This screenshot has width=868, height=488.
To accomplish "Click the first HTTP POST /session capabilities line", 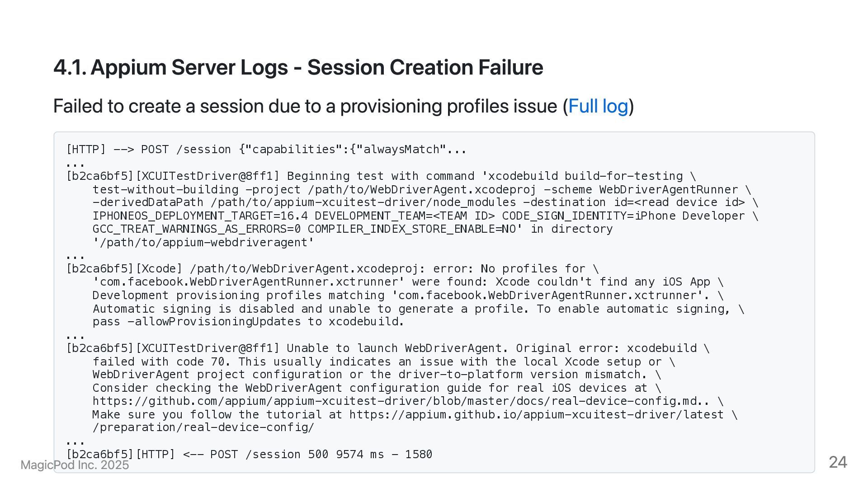I will coord(266,150).
